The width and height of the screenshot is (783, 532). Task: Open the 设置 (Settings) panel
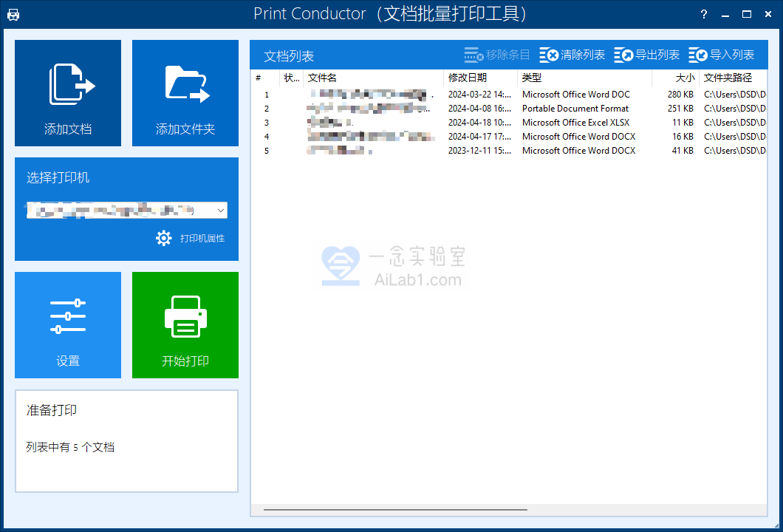(x=67, y=325)
